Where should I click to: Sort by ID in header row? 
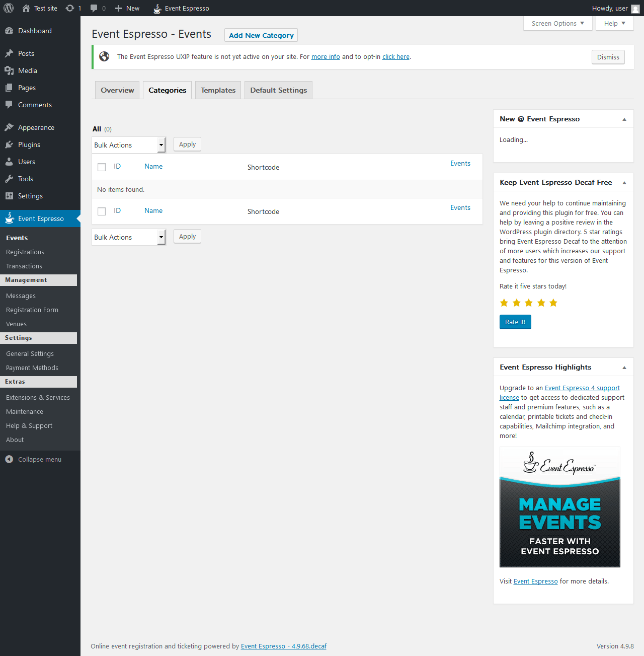pos(117,166)
